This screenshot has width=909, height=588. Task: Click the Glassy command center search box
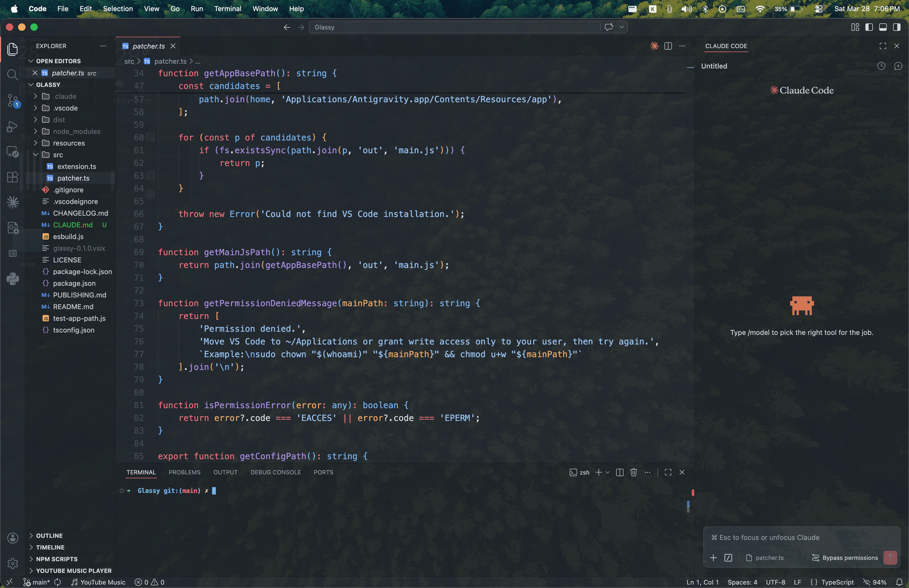tap(454, 27)
